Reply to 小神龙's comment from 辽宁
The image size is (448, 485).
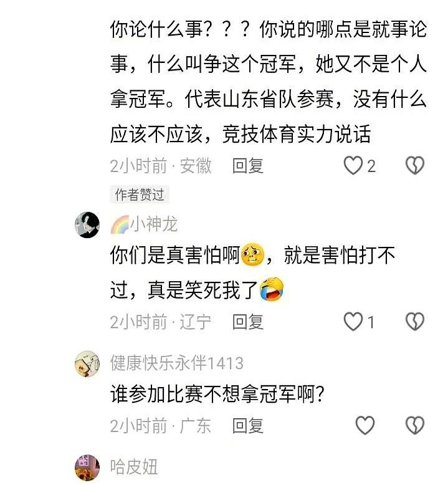pyautogui.click(x=247, y=322)
